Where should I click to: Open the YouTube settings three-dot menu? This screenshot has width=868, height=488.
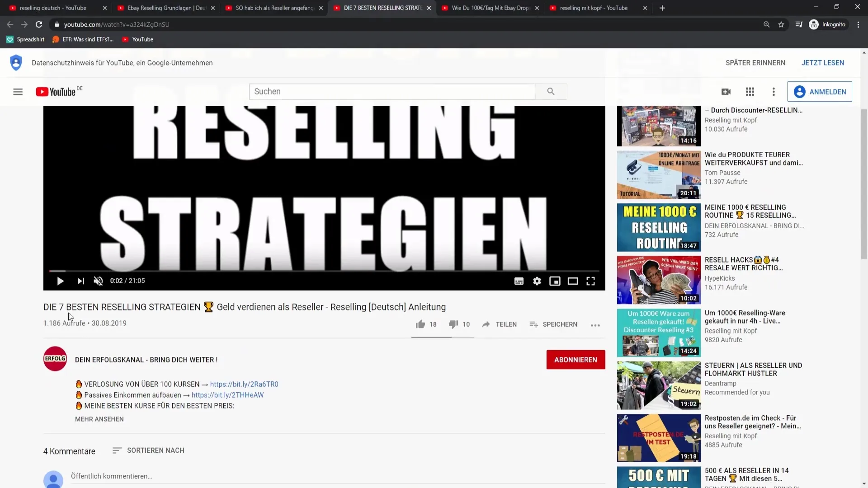click(774, 92)
